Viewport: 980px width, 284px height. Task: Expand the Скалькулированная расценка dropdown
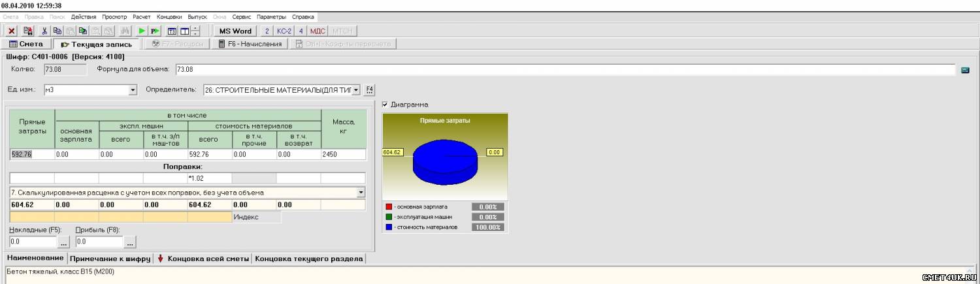[361, 193]
